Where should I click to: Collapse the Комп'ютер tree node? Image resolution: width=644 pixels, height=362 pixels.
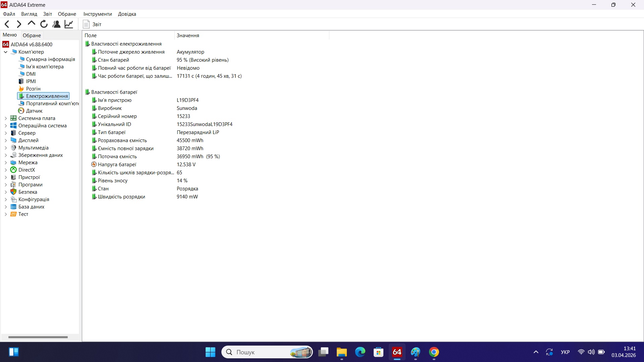(5, 52)
